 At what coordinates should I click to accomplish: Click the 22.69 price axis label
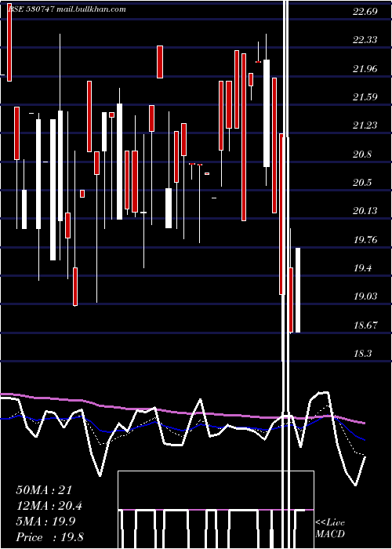tap(365, 12)
